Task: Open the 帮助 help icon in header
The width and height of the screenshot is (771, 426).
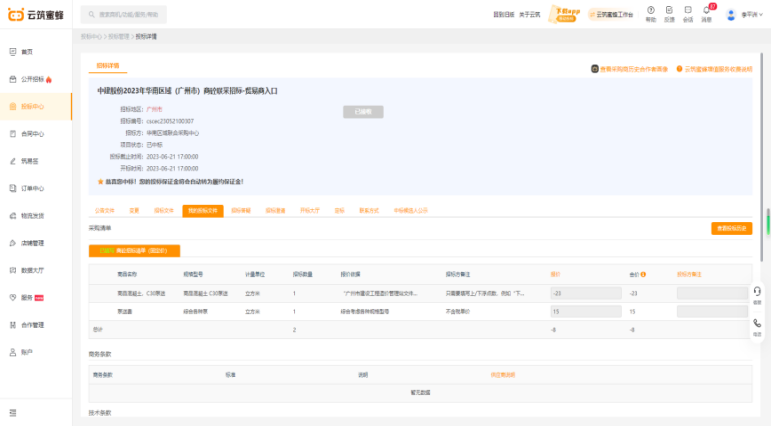Action: tap(651, 12)
